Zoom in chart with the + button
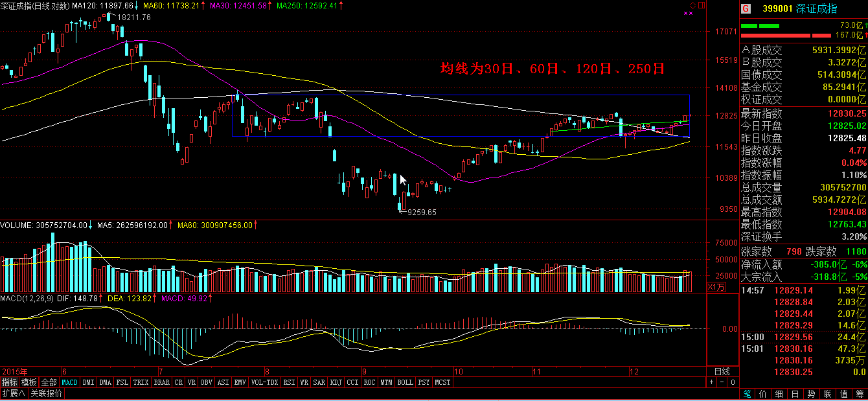The width and height of the screenshot is (868, 401). click(x=711, y=383)
